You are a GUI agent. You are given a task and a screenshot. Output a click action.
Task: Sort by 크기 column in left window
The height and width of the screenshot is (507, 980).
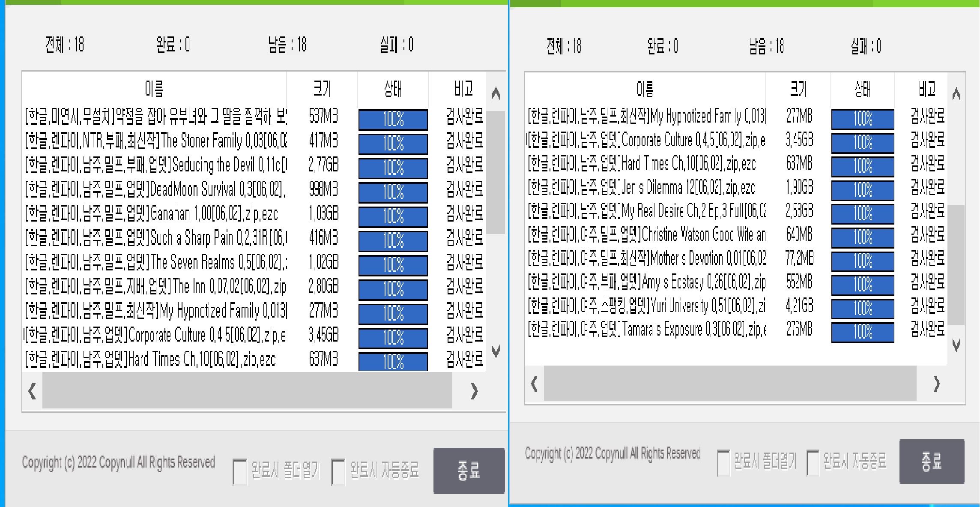[x=322, y=89]
